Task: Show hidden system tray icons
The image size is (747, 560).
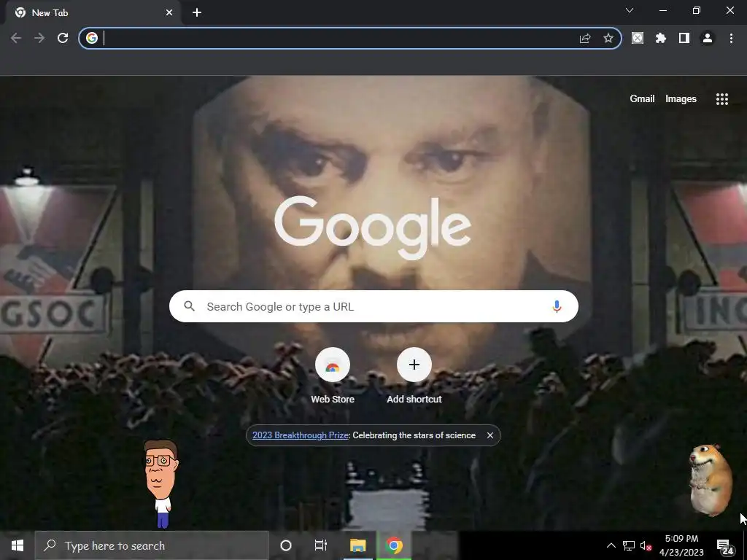Action: click(611, 545)
